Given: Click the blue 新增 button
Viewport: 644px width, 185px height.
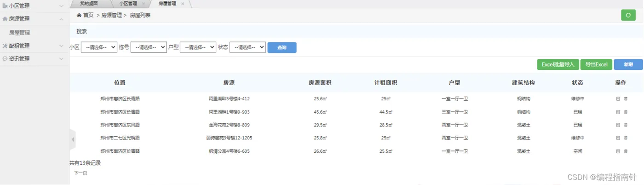Looking at the screenshot, I should 628,64.
